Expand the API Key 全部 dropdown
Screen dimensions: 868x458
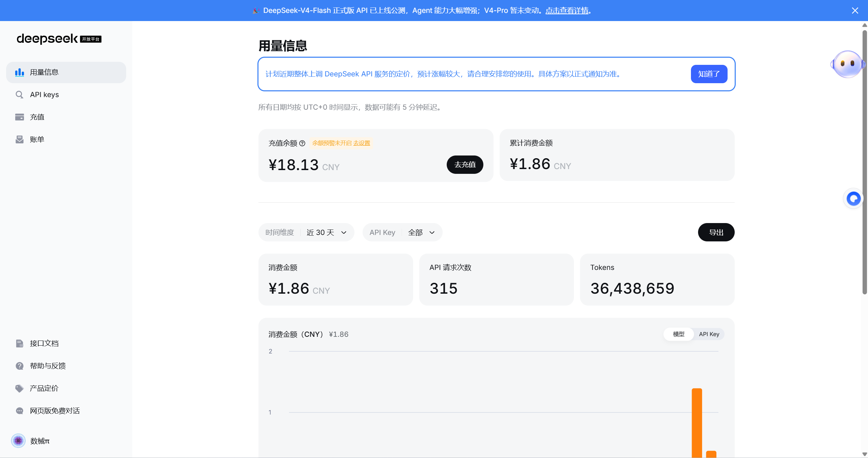click(402, 233)
